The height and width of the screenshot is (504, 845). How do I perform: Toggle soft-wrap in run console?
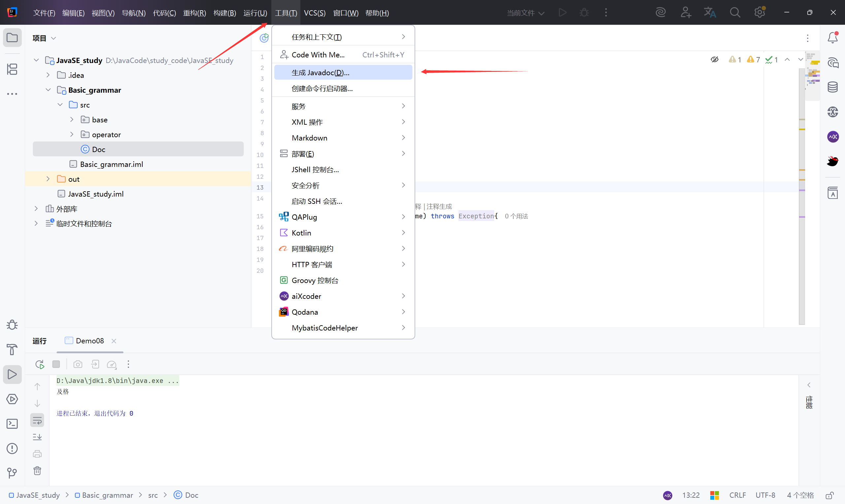(37, 421)
